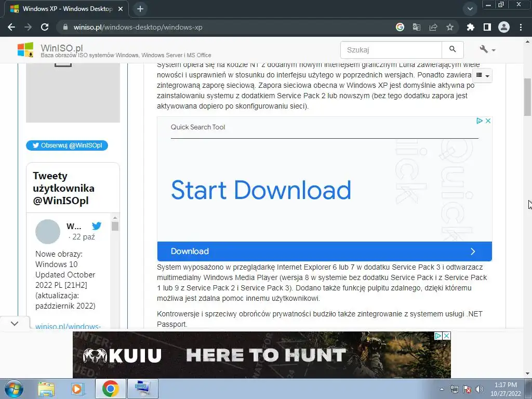This screenshot has width=532, height=399.
Task: Open Chrome's three-dot menu
Action: [x=521, y=27]
